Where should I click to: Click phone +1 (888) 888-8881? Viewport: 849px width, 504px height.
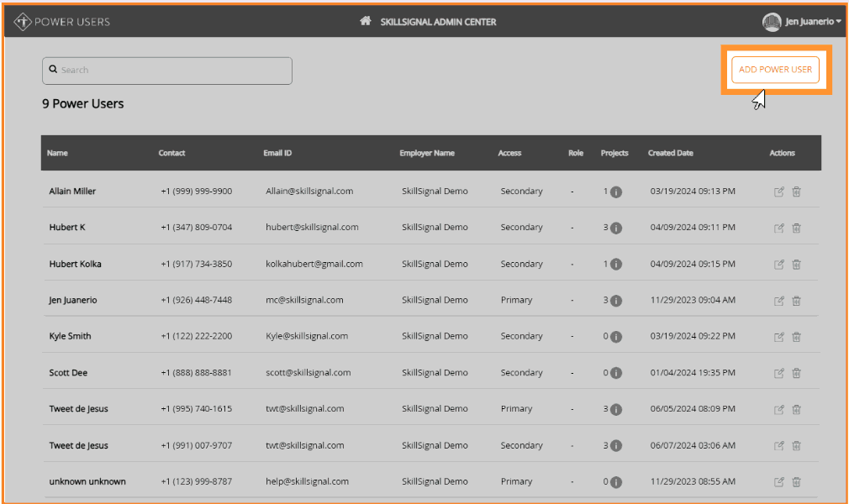196,372
